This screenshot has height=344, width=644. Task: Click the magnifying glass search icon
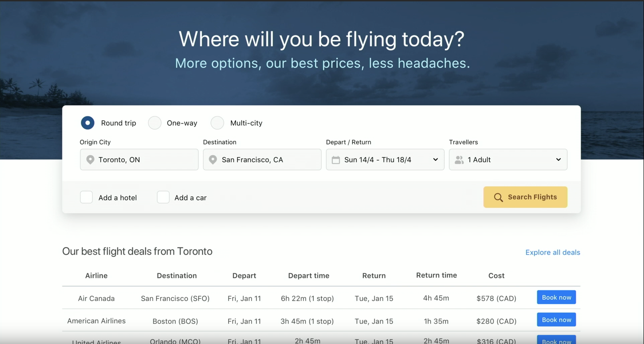[498, 197]
